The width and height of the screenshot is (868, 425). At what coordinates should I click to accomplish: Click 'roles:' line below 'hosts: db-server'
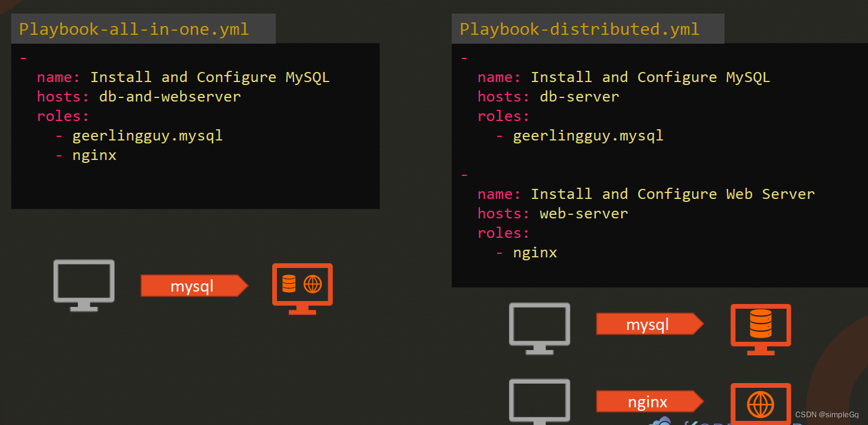504,116
